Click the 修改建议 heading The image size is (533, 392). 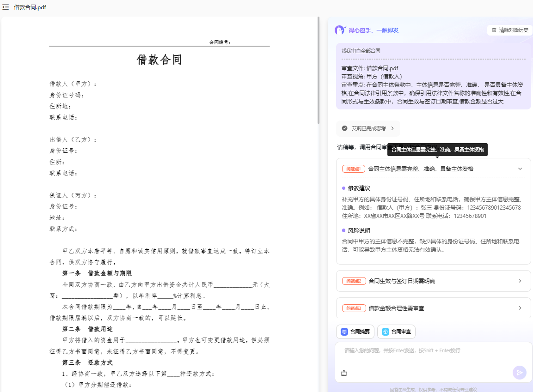(x=359, y=188)
